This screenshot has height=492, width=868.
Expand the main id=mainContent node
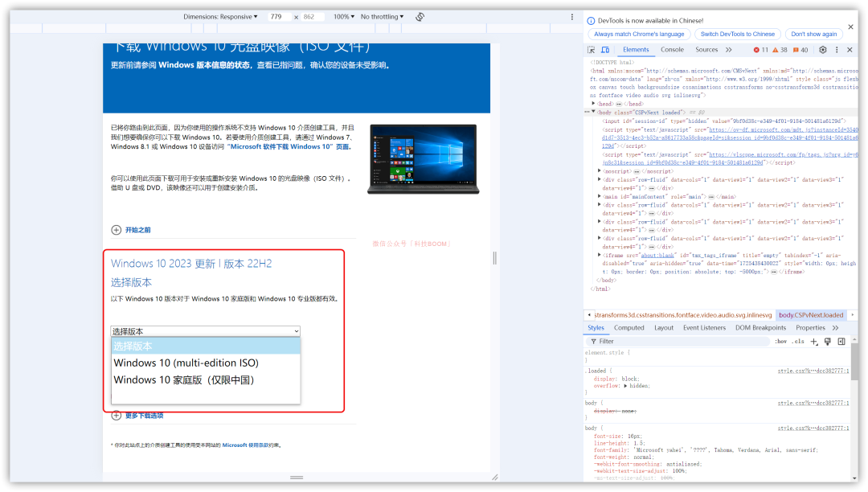click(600, 196)
